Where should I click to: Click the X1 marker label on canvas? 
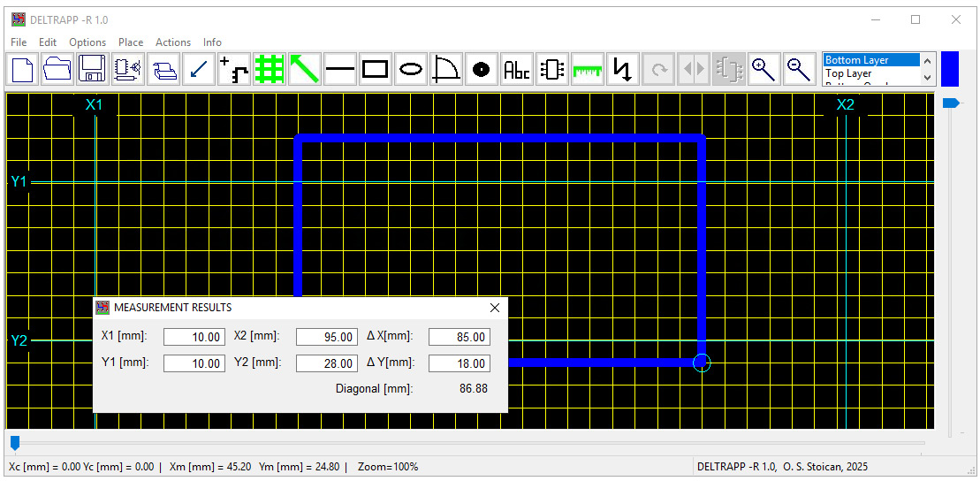pyautogui.click(x=95, y=105)
